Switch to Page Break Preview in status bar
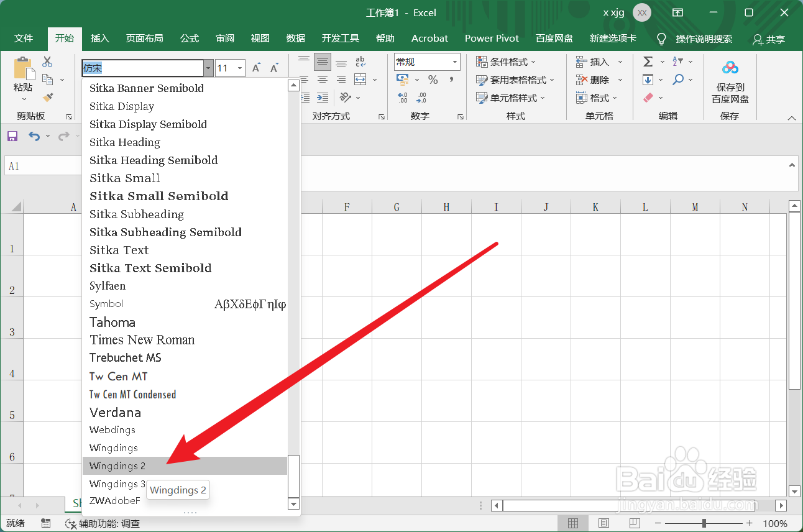Image resolution: width=803 pixels, height=532 pixels. tap(634, 523)
